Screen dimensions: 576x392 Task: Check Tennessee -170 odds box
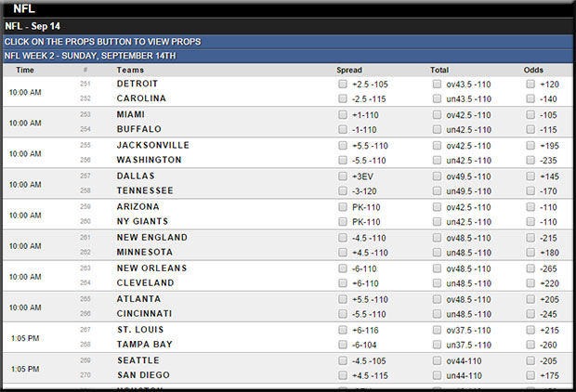[x=530, y=191]
